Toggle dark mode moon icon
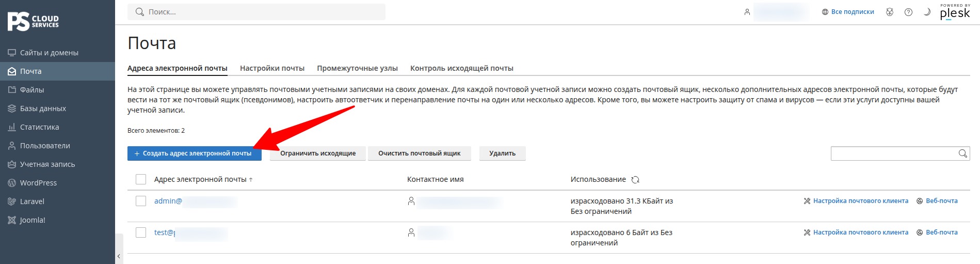The width and height of the screenshot is (980, 264). click(x=927, y=12)
